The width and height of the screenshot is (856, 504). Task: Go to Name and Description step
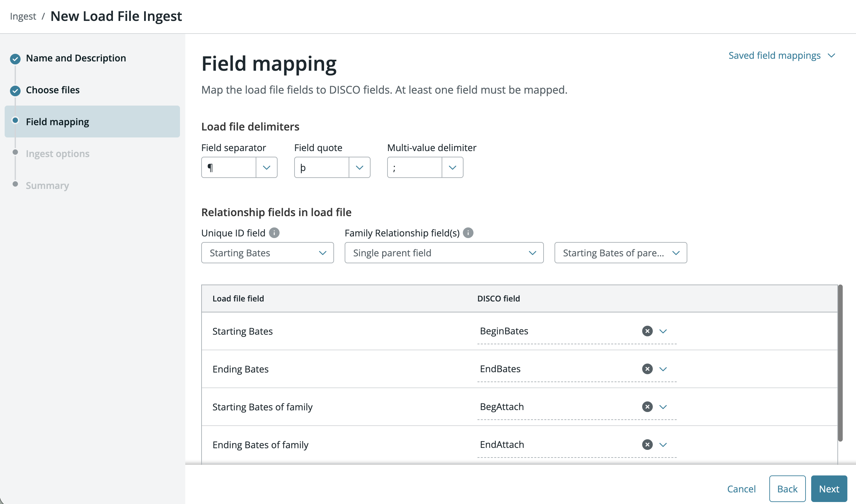(x=76, y=58)
